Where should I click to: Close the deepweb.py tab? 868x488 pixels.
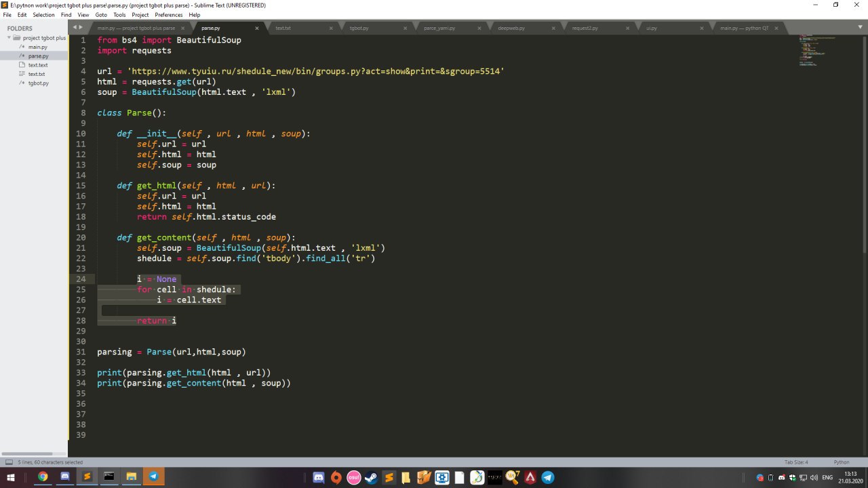[553, 28]
